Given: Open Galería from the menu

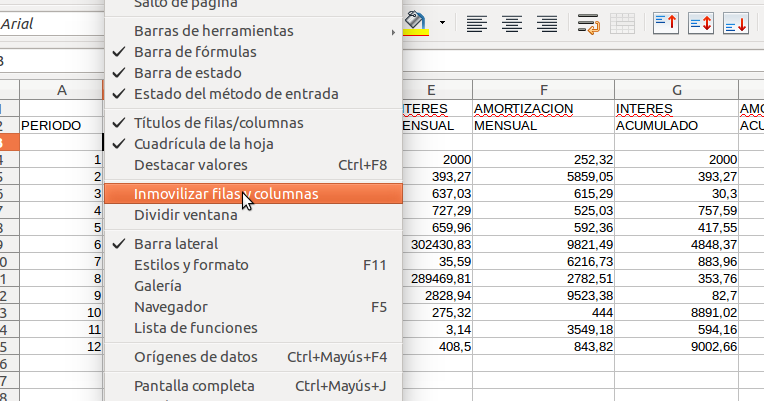Looking at the screenshot, I should [253, 286].
